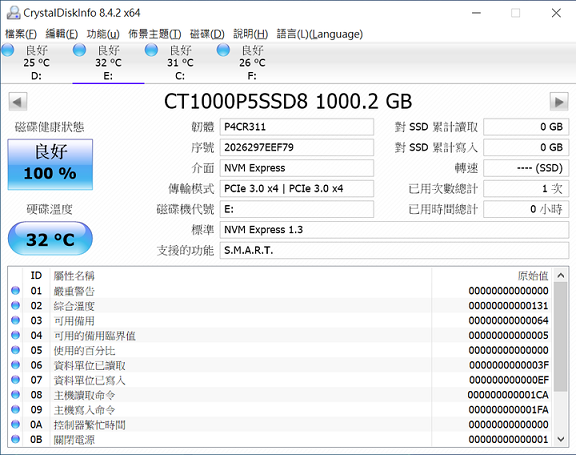Click the serial number field 2026297EEF79
576x455 pixels.
click(297, 148)
